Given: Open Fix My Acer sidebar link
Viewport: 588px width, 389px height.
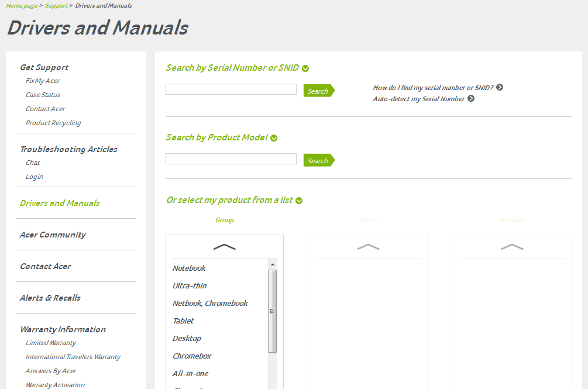Looking at the screenshot, I should coord(43,81).
